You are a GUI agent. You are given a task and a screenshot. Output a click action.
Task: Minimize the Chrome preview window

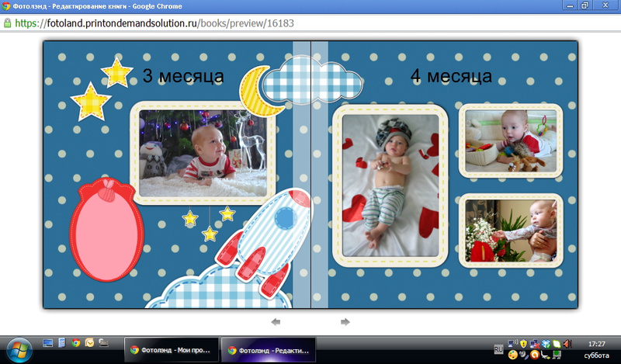point(570,5)
